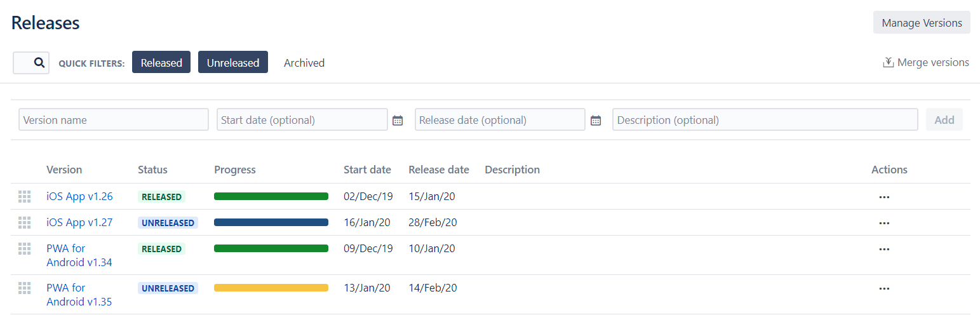Click the Merge versions icon
Image resolution: width=980 pixels, height=322 pixels.
point(889,62)
